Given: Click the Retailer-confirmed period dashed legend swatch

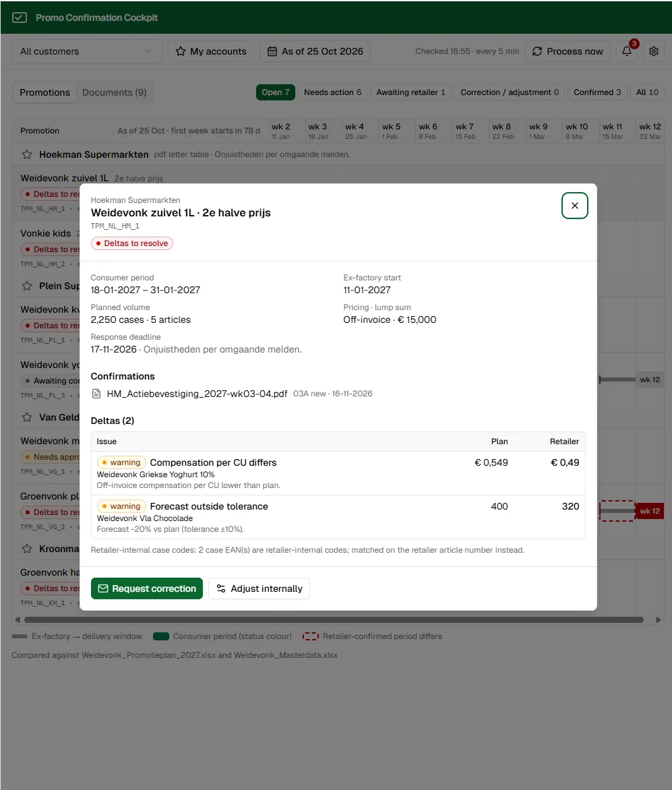Looking at the screenshot, I should pyautogui.click(x=310, y=636).
